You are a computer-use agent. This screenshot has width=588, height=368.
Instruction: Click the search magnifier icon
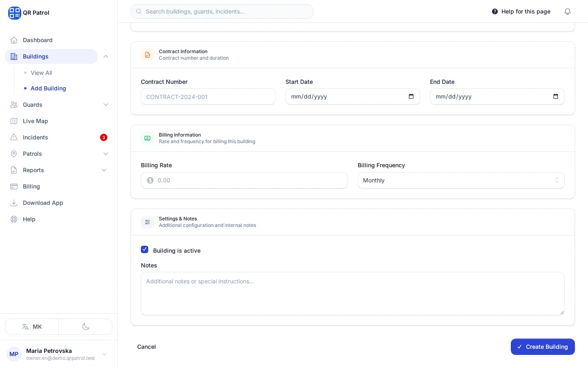click(x=139, y=11)
